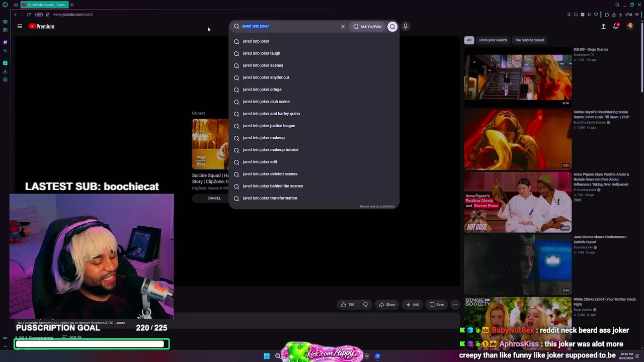644x362 pixels.
Task: Open comments Sort by dropdown
Action: [x=72, y=337]
